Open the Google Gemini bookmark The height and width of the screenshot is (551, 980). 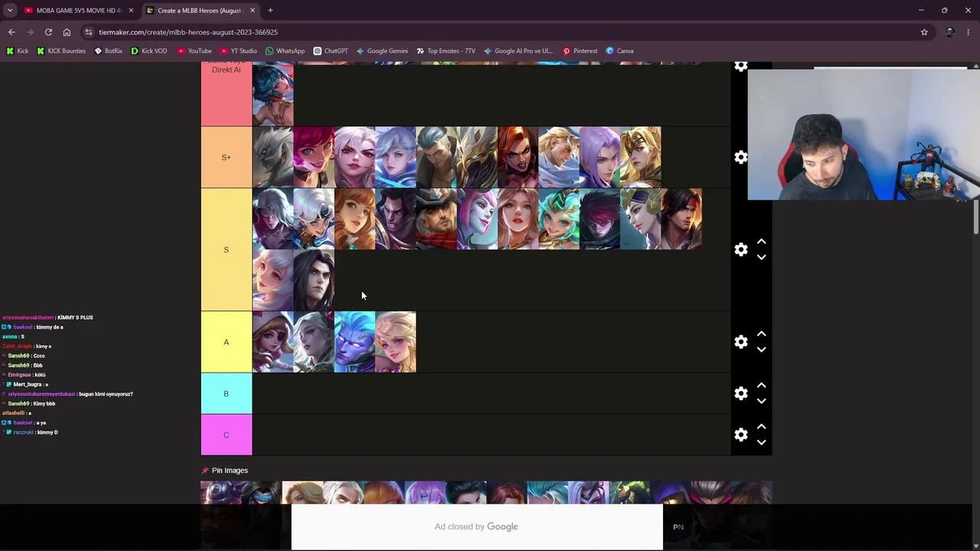point(382,51)
